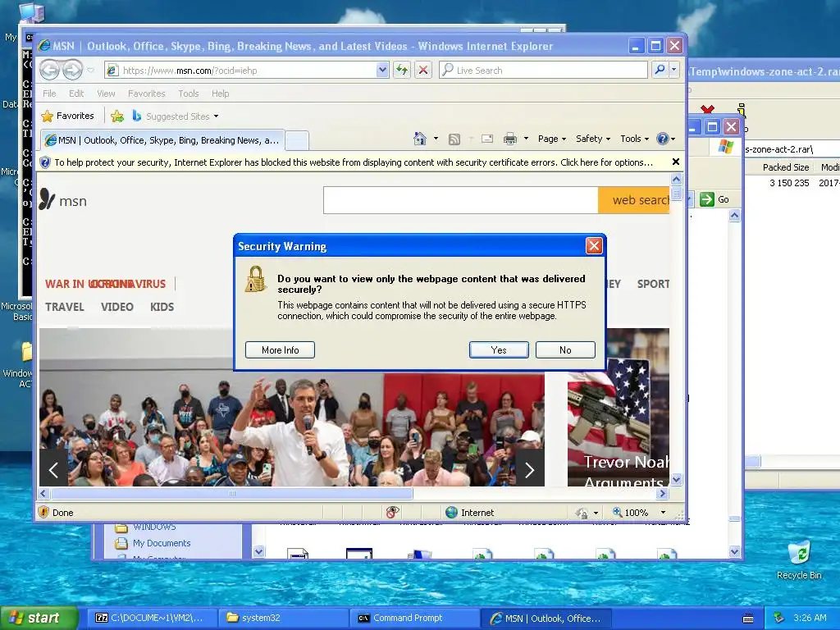
Task: Click the Security Warning padlock icon
Action: [x=256, y=279]
